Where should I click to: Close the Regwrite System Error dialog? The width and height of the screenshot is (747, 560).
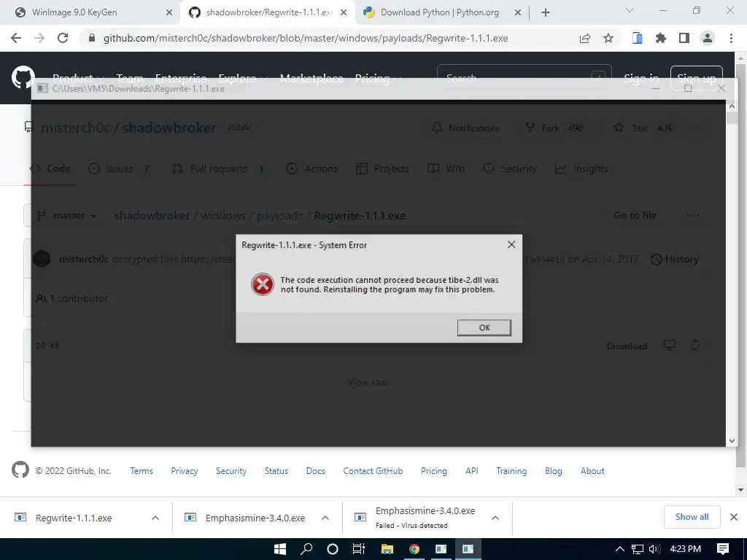pos(511,244)
